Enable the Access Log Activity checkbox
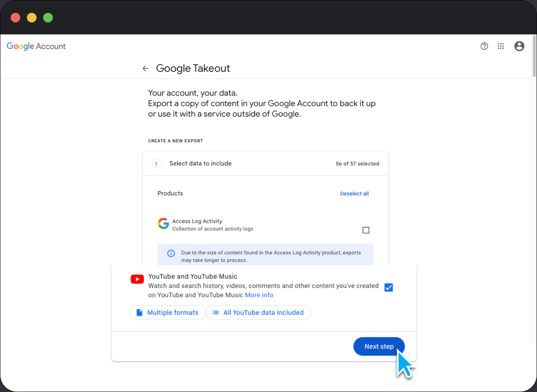 (x=365, y=230)
